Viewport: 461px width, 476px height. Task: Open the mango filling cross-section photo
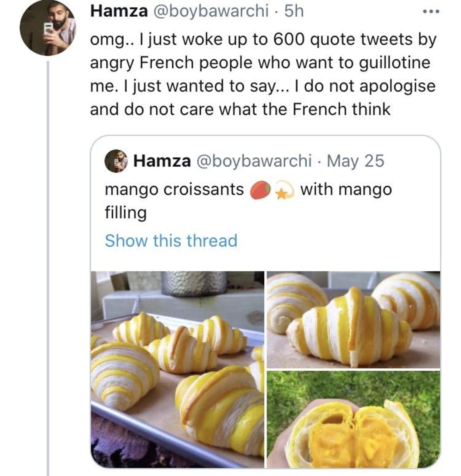[x=353, y=419]
